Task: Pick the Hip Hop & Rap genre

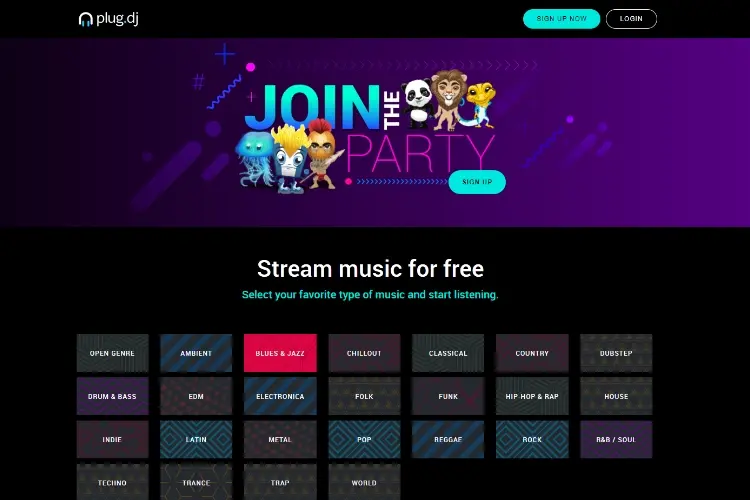Action: (532, 396)
